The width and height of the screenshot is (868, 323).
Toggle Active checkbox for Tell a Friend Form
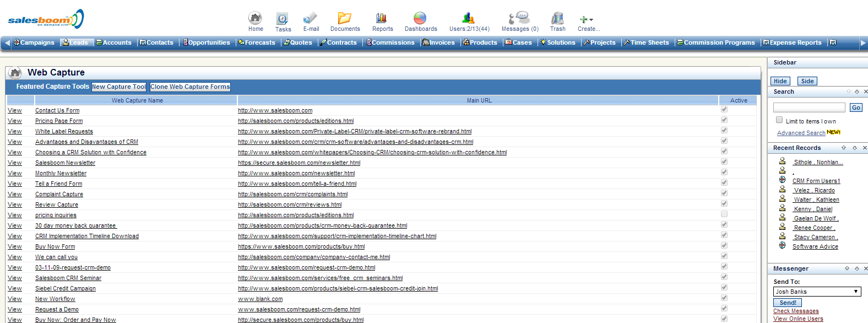click(x=724, y=182)
